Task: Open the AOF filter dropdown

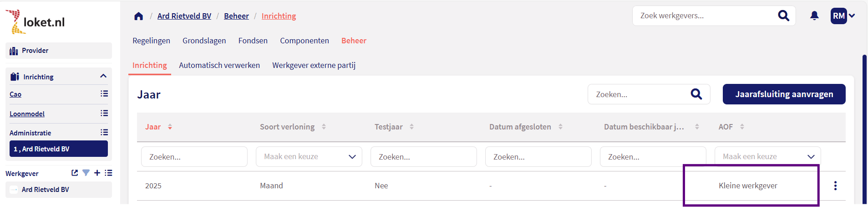Action: 767,157
